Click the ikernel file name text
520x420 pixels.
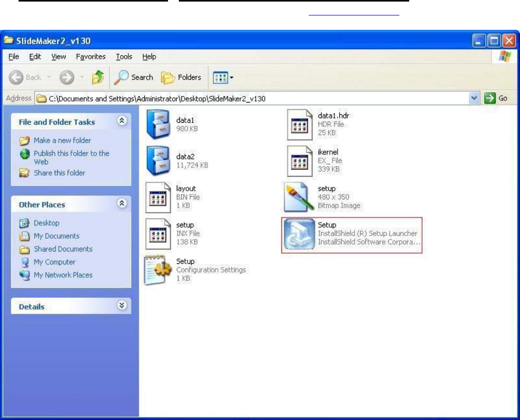tap(328, 152)
